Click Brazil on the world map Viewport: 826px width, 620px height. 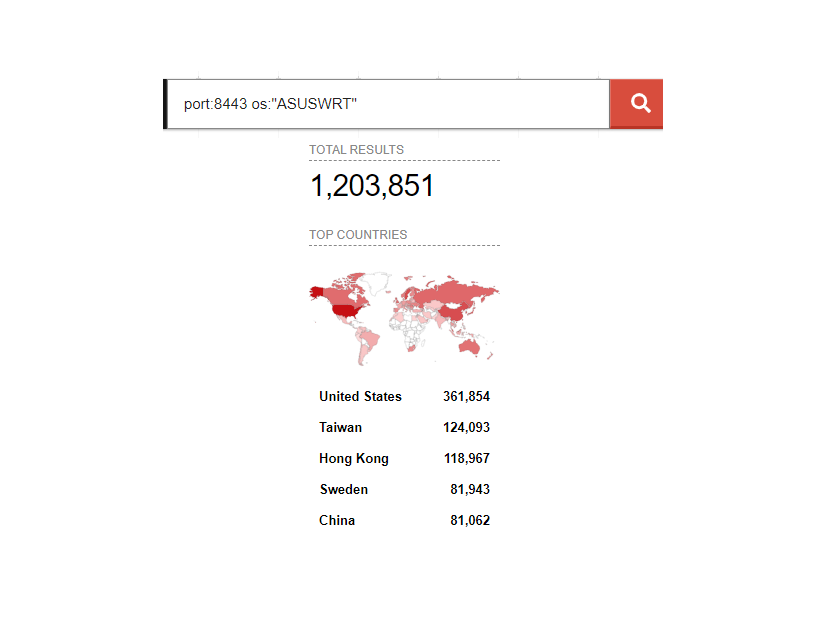tap(370, 340)
